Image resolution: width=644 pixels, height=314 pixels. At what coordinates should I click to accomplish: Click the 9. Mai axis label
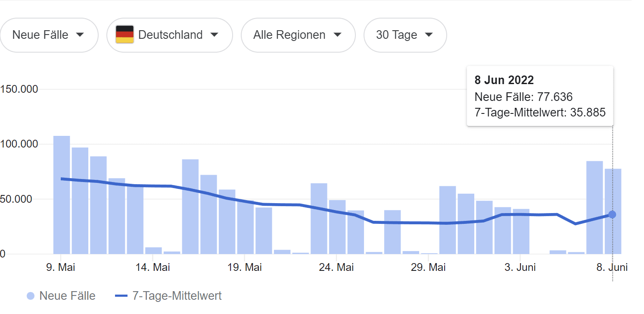(61, 267)
